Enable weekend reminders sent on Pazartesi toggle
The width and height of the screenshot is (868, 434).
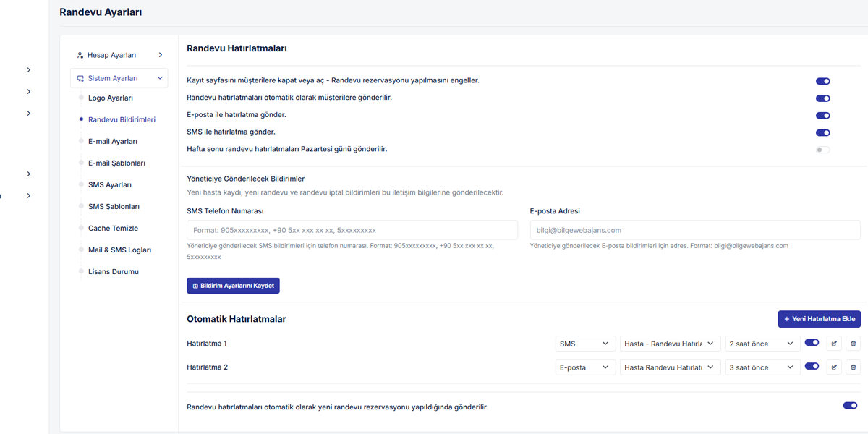click(x=822, y=150)
